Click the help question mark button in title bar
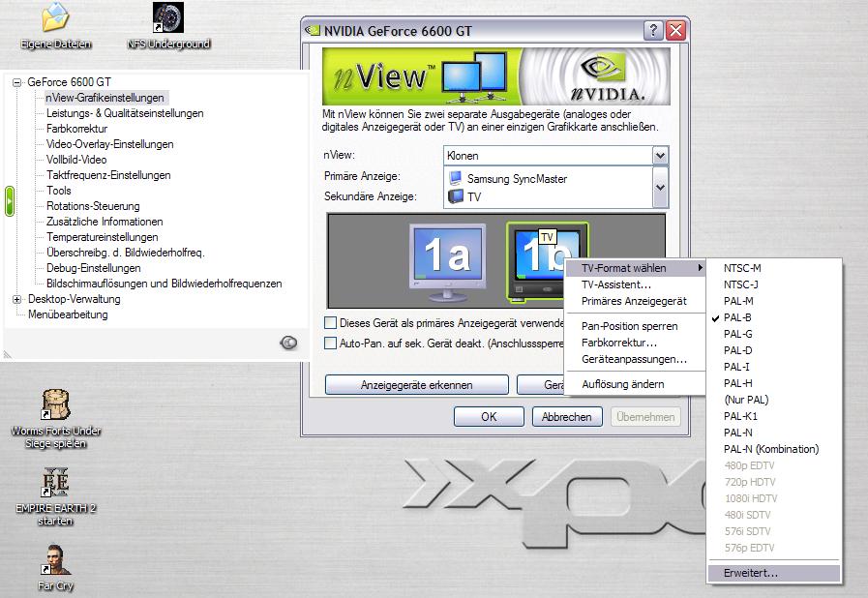The height and width of the screenshot is (598, 868). tap(653, 30)
